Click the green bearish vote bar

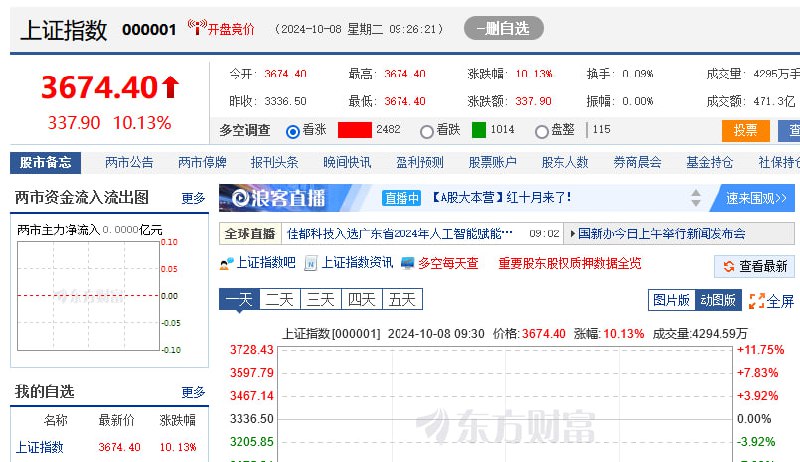[479, 130]
